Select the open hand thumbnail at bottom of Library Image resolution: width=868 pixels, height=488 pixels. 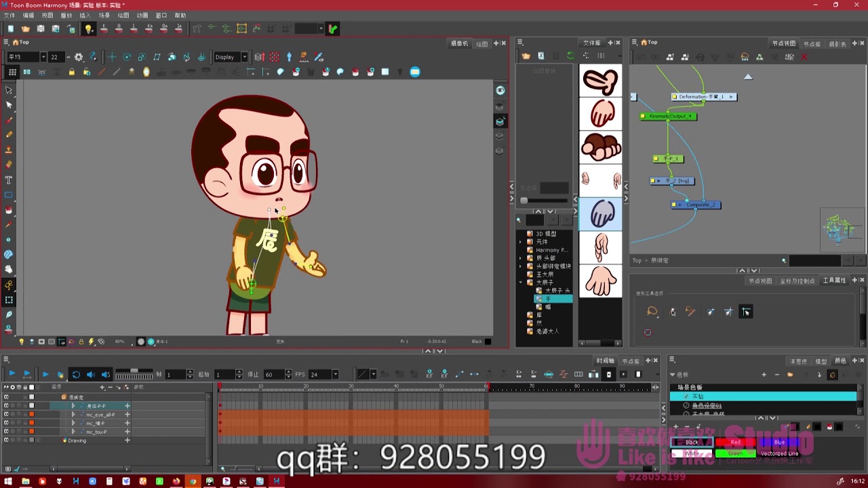(601, 281)
